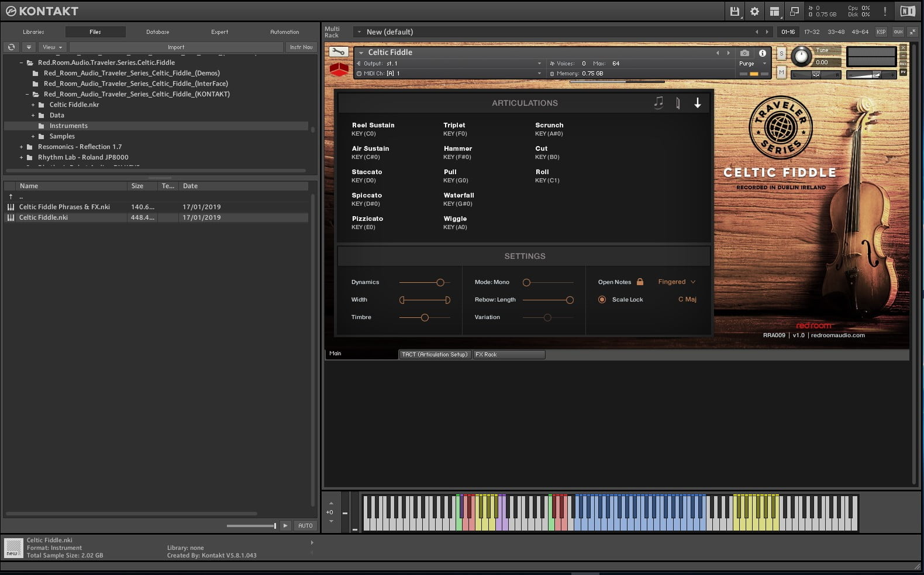
Task: Collapse all instruments rack icon
Action: 913,32
